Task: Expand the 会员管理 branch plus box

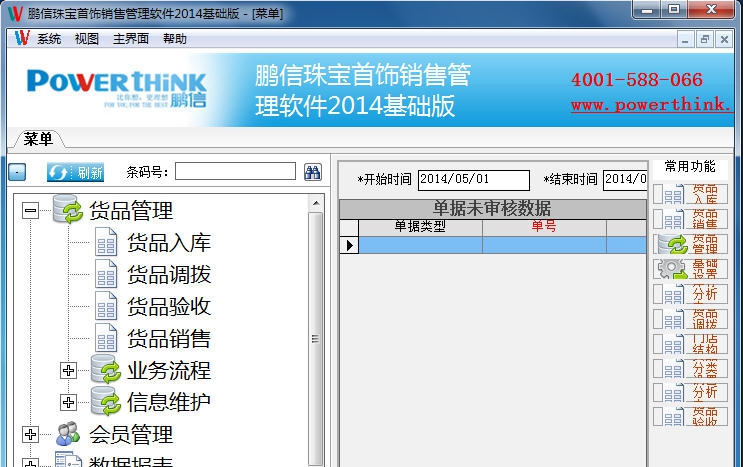Action: 30,434
